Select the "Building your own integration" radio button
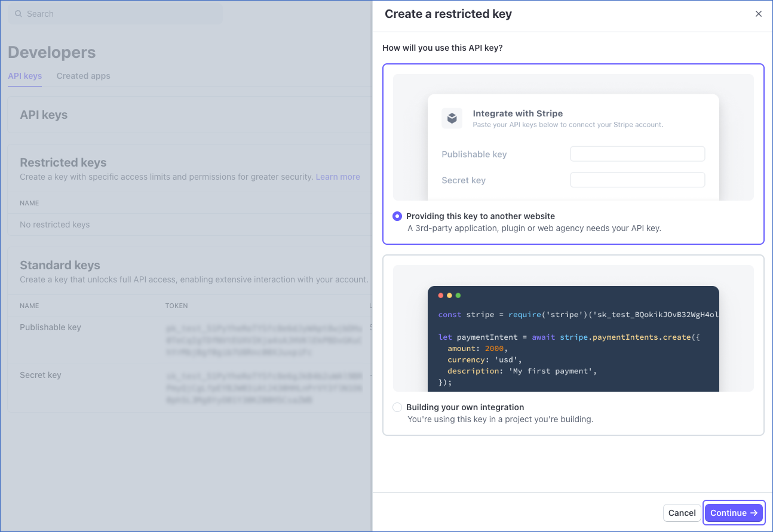Image resolution: width=773 pixels, height=532 pixels. [x=397, y=407]
